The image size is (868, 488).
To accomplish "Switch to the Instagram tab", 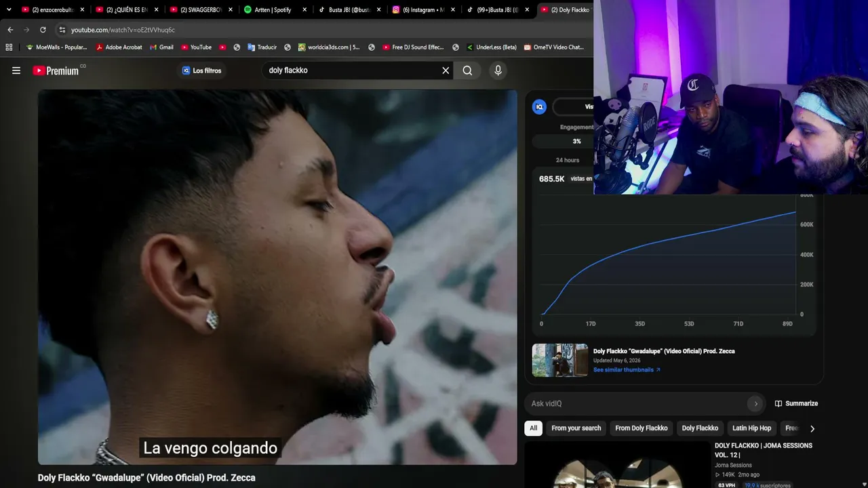I will click(422, 9).
